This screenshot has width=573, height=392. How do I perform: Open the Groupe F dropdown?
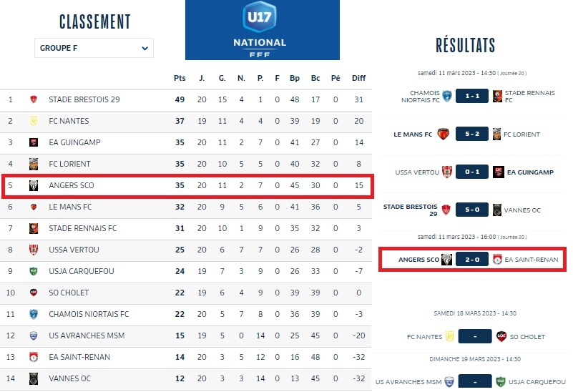pos(94,48)
